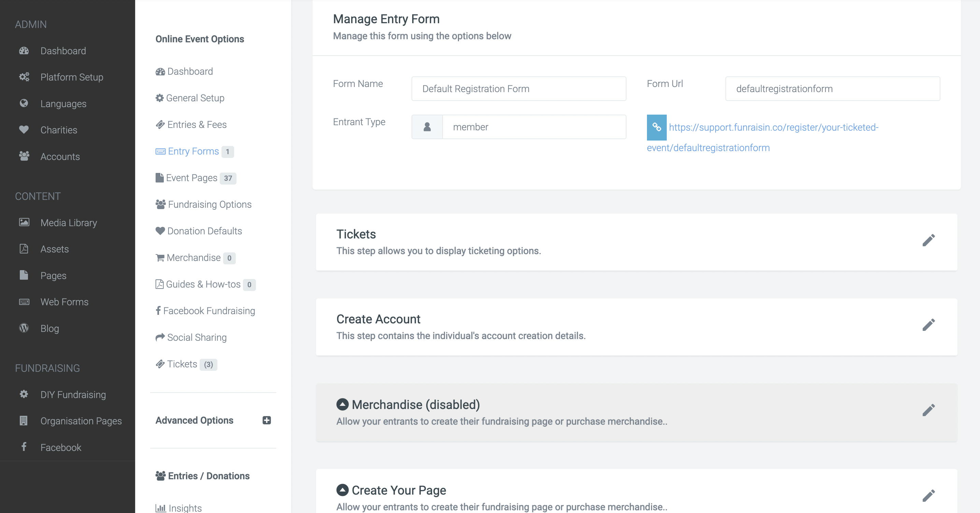Screen dimensions: 980x513
Task: Click the Blog WordPress icon
Action: [24, 328]
